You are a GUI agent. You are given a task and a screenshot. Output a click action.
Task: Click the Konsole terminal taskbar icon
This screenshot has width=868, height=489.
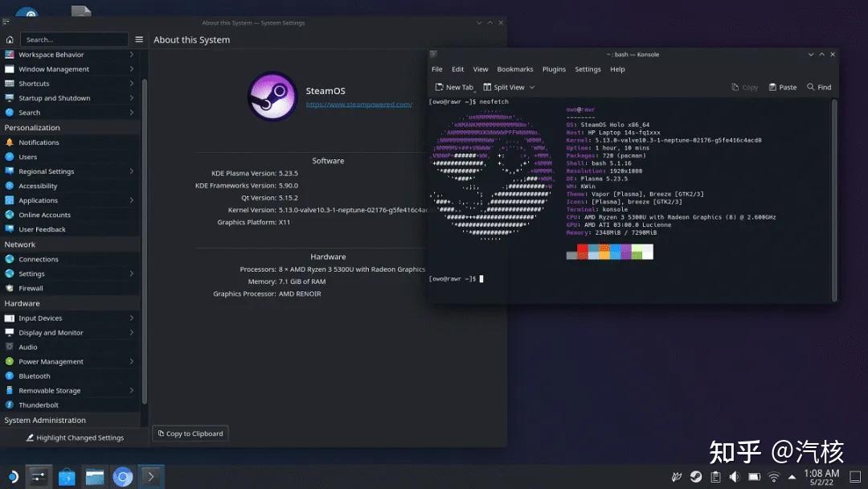150,476
